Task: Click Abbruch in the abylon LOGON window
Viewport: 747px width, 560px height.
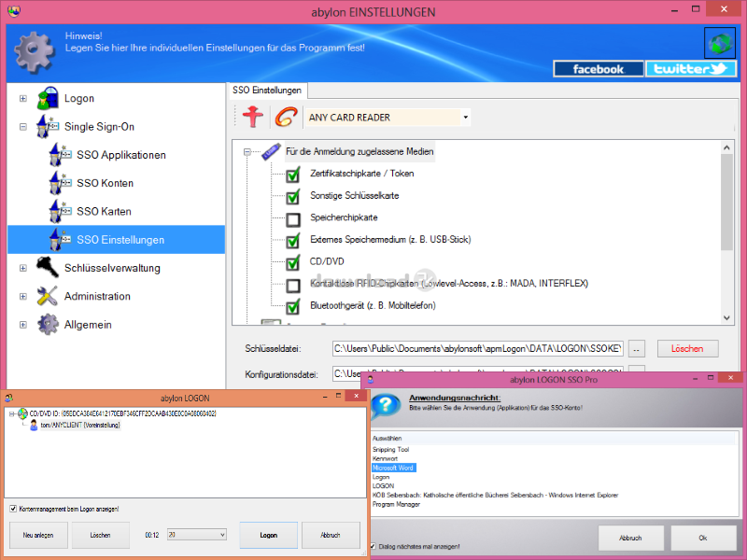Action: tap(331, 535)
